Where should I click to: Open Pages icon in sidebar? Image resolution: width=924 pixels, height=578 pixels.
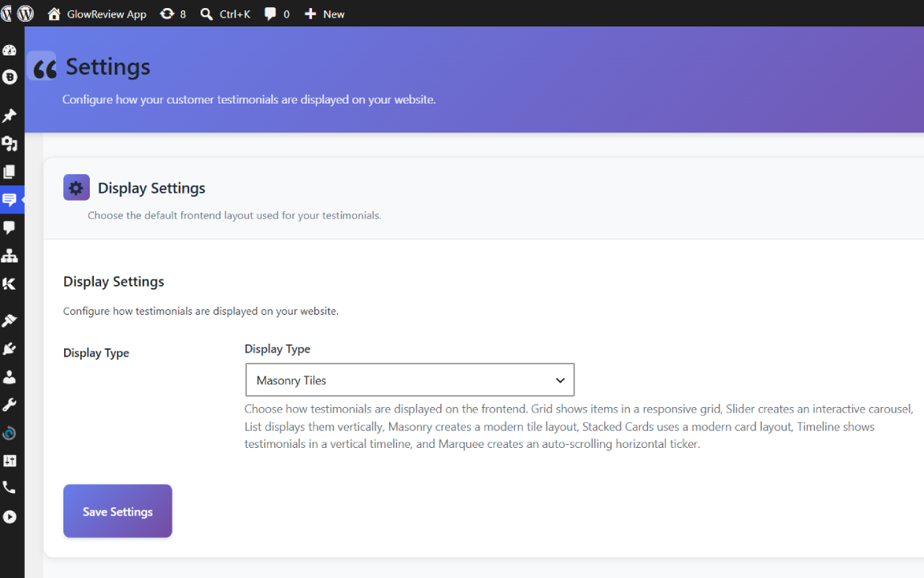(x=10, y=172)
